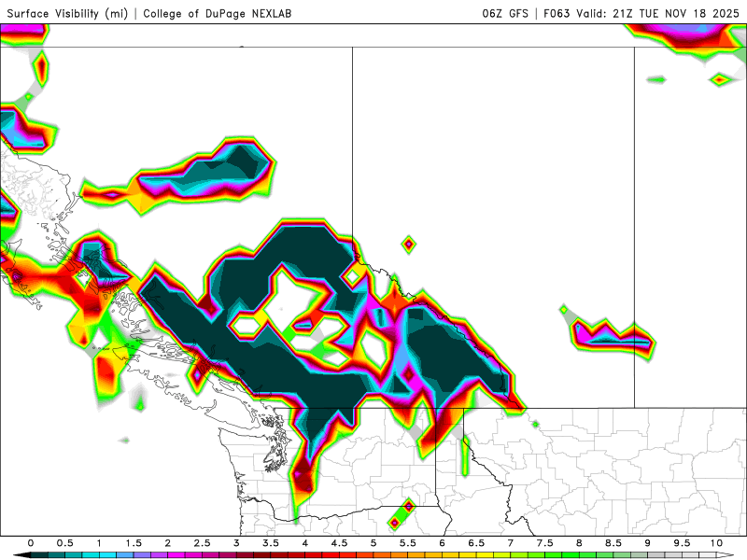Click the '9.5' label on the color scale

[x=683, y=543]
